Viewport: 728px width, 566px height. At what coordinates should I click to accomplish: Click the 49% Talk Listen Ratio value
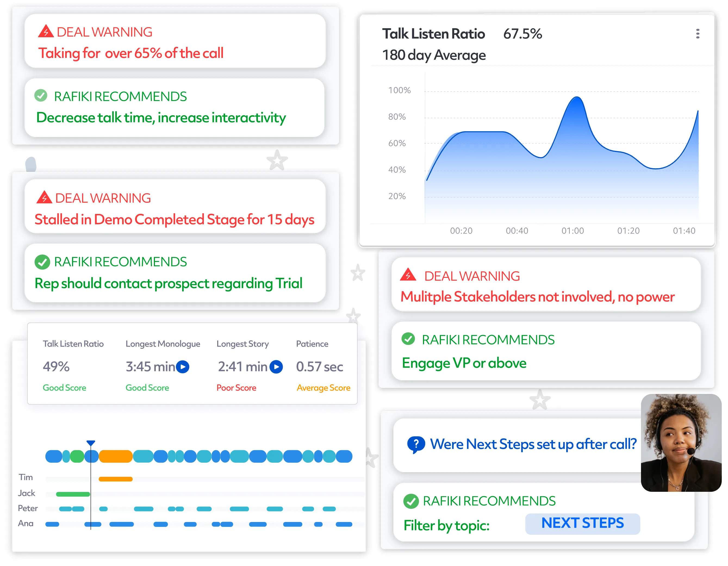[56, 367]
